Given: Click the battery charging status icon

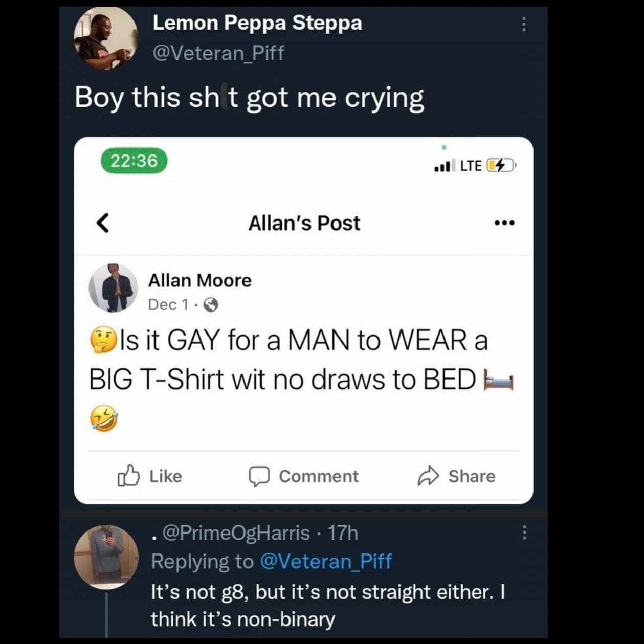Looking at the screenshot, I should click(x=500, y=165).
